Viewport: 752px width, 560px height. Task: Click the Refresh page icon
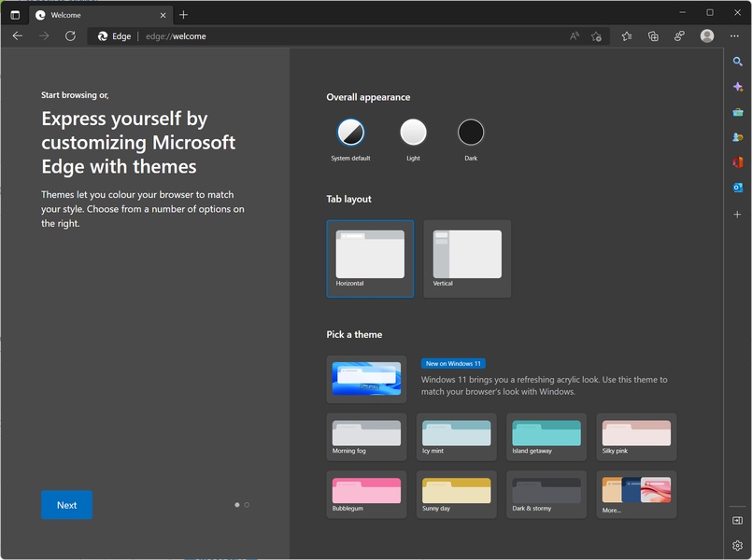click(x=70, y=36)
